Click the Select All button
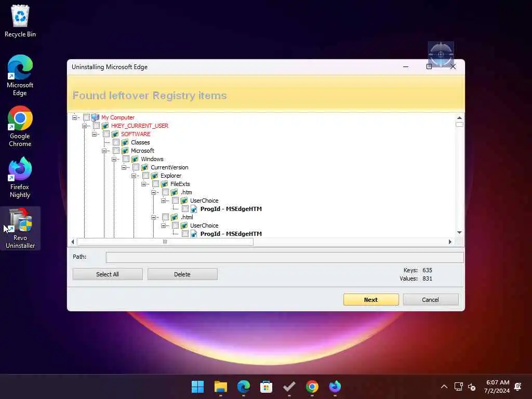The image size is (532, 399). coord(108,274)
